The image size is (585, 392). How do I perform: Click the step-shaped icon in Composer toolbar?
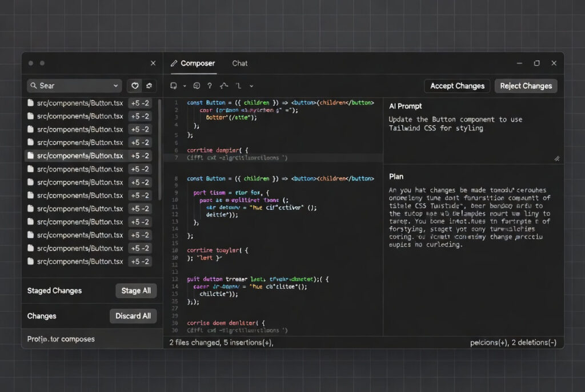(239, 86)
